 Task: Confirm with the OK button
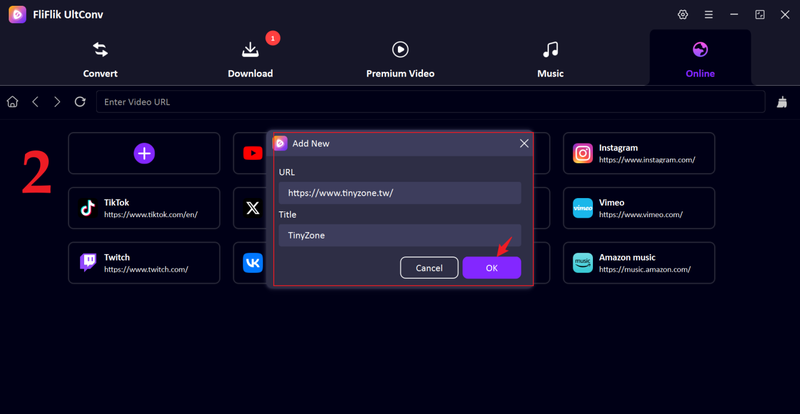tap(492, 268)
